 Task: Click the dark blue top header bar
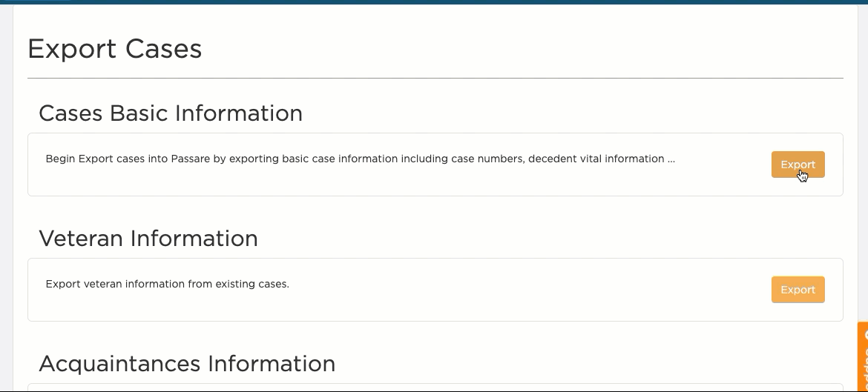click(434, 2)
